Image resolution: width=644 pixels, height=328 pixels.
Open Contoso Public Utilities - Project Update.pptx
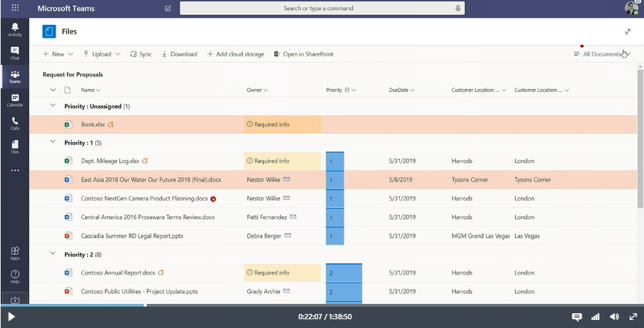coord(139,292)
